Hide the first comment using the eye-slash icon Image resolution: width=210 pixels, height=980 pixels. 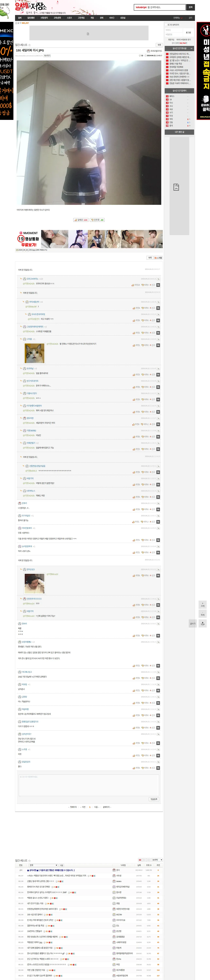coord(158,285)
